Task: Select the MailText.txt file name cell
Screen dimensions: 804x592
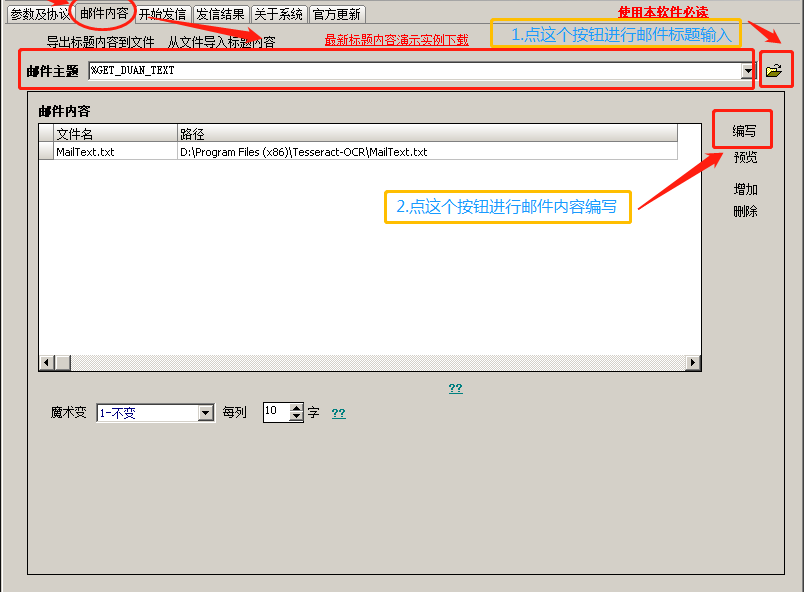Action: pos(115,152)
